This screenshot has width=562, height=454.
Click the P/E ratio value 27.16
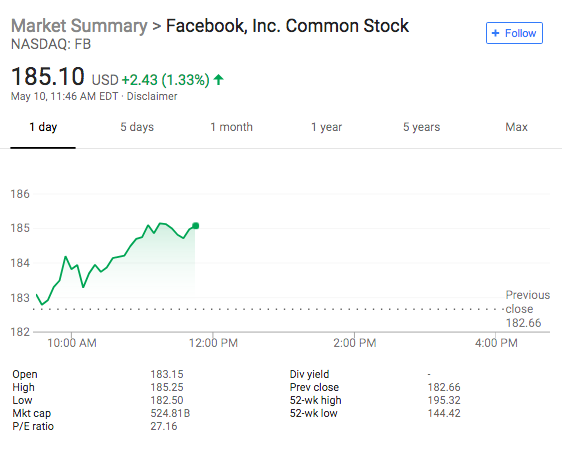[x=164, y=426]
